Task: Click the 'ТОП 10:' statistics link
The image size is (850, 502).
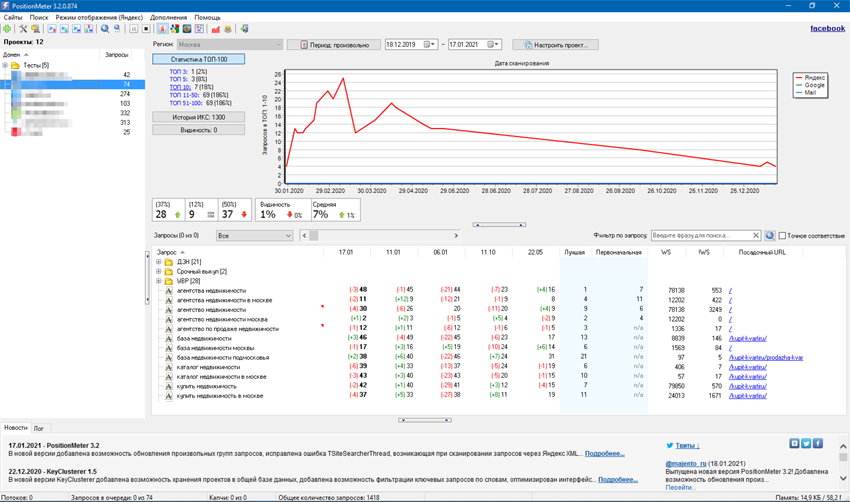Action: coord(180,87)
